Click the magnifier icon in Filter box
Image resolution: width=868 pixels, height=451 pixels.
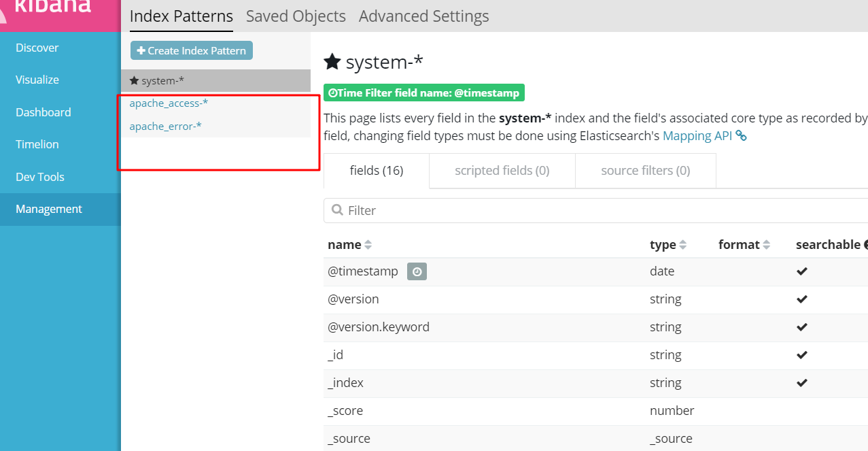point(337,210)
